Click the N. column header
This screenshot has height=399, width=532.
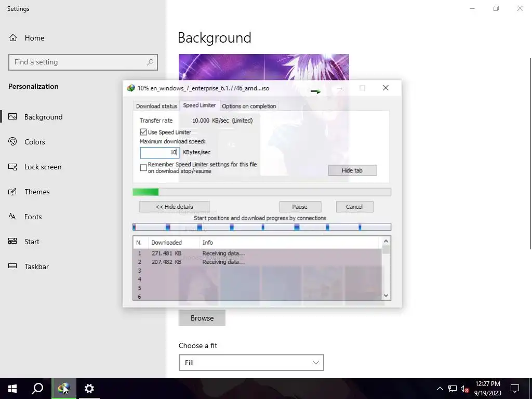[141, 243]
